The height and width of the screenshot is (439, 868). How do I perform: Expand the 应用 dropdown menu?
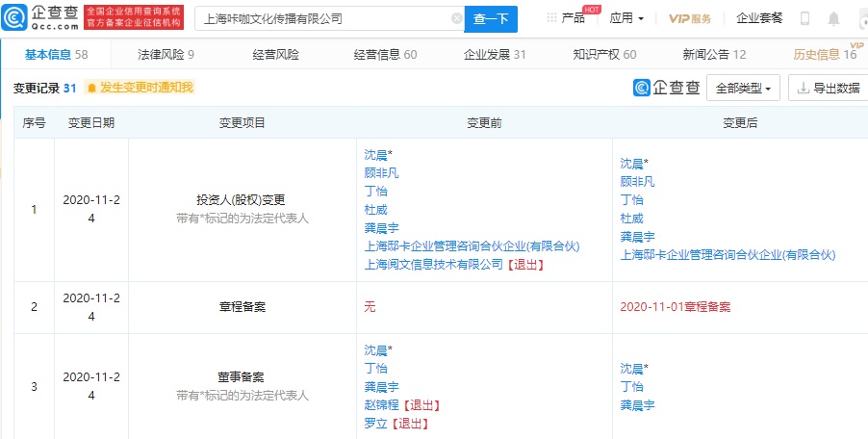point(626,18)
